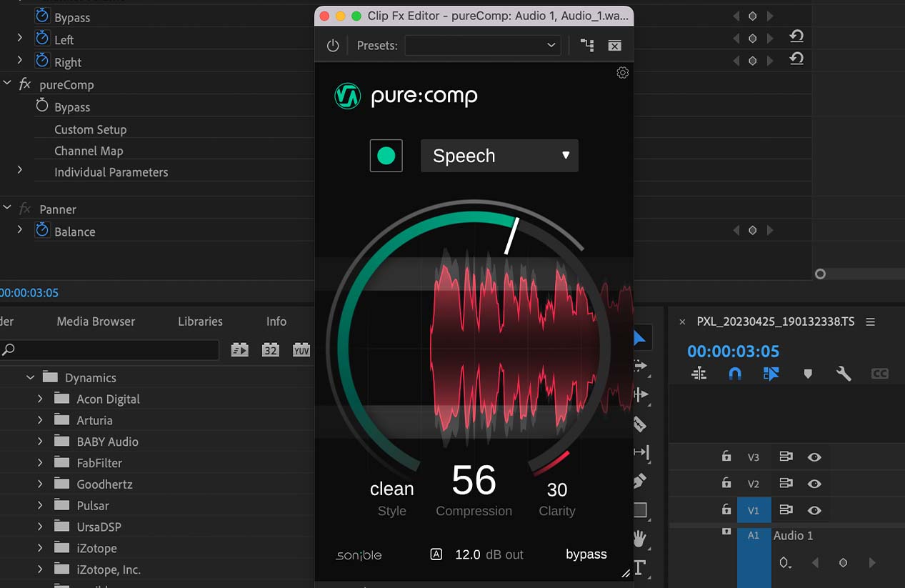Add keyframe for the Balance parameter
905x588 pixels.
point(752,230)
